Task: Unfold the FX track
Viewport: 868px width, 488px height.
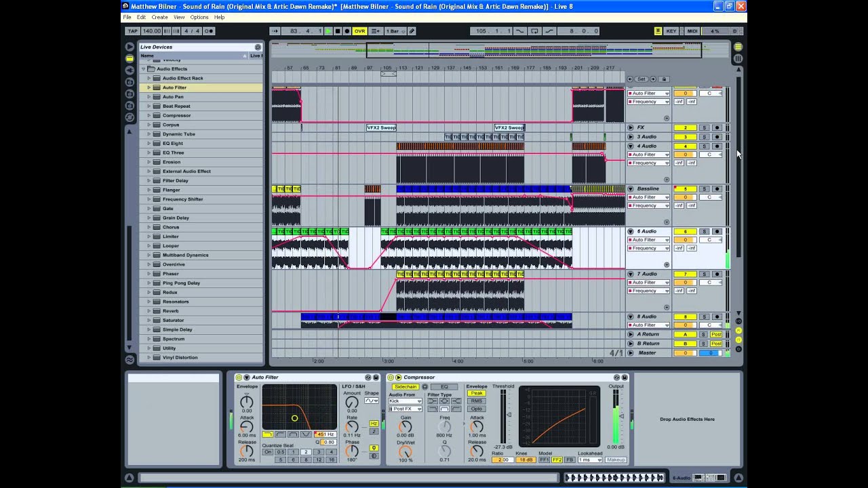Action: point(631,127)
